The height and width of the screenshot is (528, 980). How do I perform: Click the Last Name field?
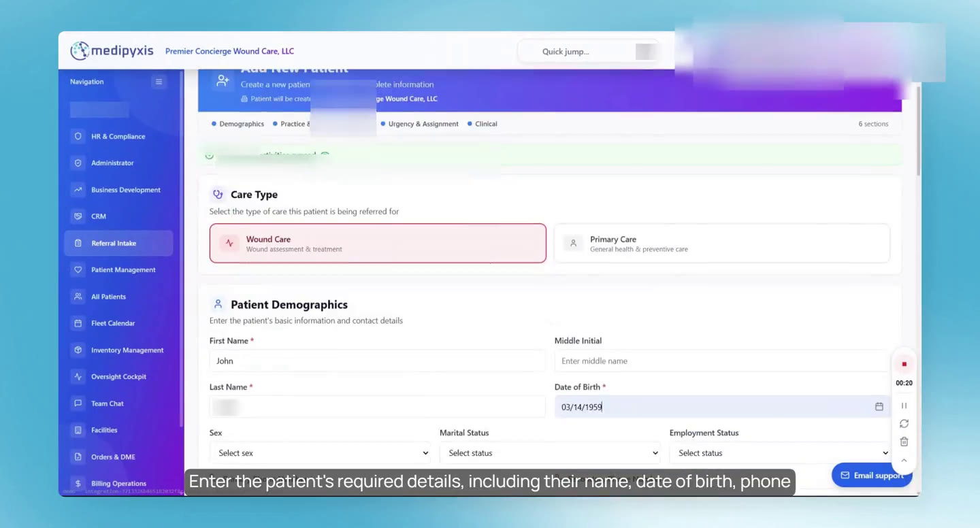click(x=377, y=407)
